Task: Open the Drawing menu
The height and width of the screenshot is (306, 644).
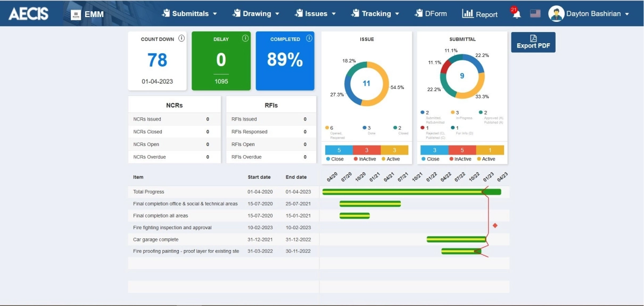Action: pos(256,14)
